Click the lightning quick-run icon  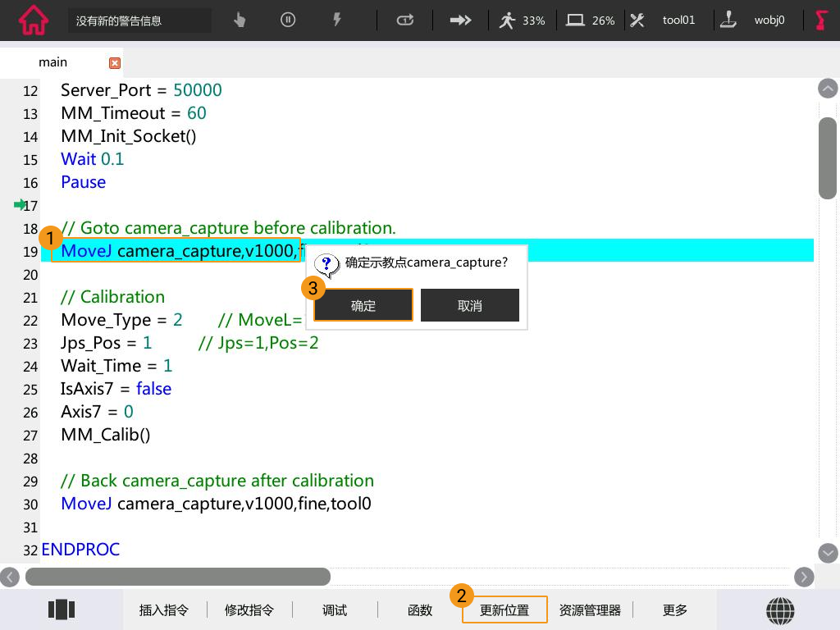click(x=337, y=20)
